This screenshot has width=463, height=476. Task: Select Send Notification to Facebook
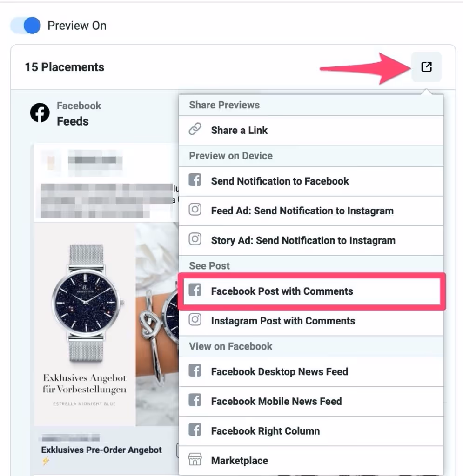tap(311, 181)
